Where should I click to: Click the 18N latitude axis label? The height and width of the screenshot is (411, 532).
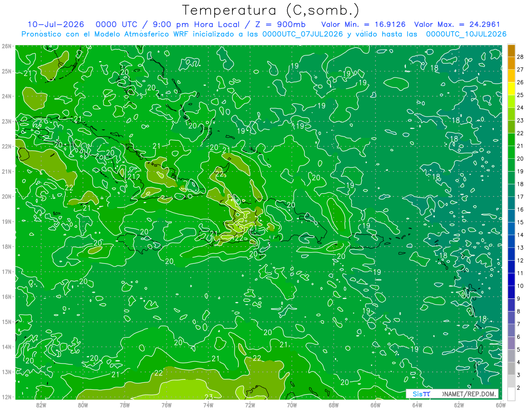click(x=6, y=247)
